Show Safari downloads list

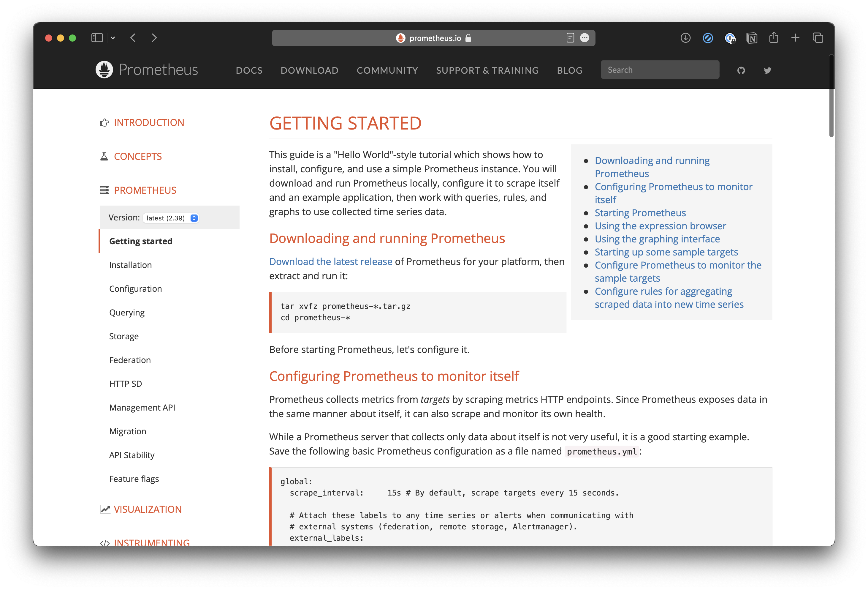click(685, 38)
